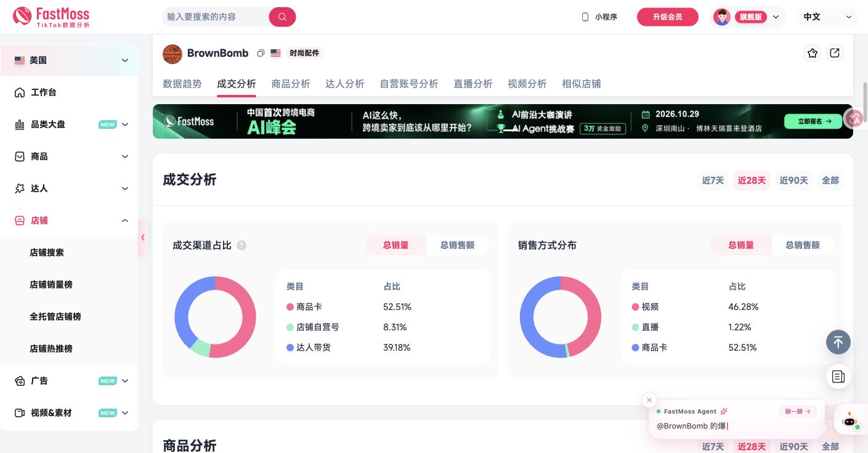
Task: Select 总销量 in 成交渠道占比 card
Action: [x=395, y=245]
